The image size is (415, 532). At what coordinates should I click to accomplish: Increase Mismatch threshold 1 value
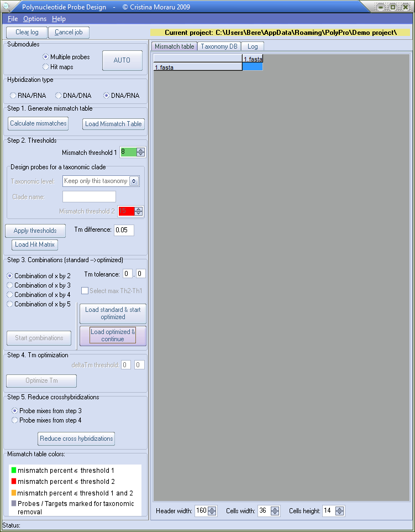click(x=141, y=150)
